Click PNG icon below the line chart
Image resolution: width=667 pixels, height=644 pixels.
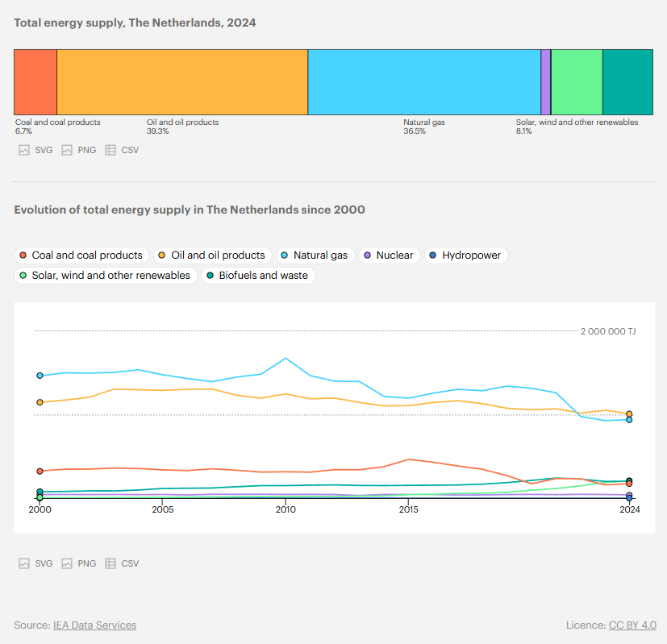click(x=67, y=563)
